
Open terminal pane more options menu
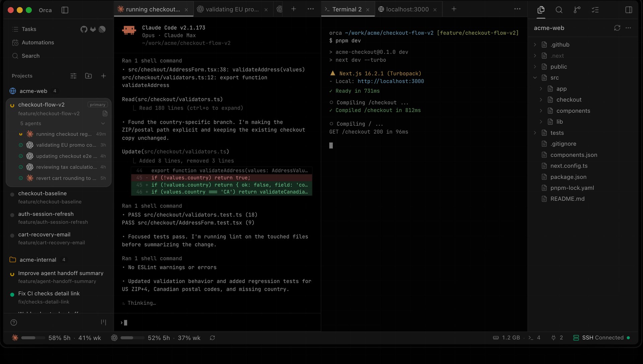[x=517, y=9]
